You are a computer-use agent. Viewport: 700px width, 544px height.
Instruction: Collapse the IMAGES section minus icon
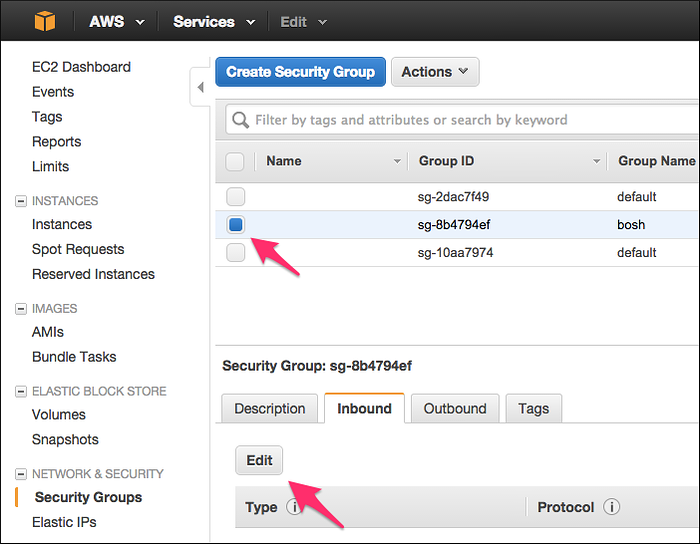(21, 308)
